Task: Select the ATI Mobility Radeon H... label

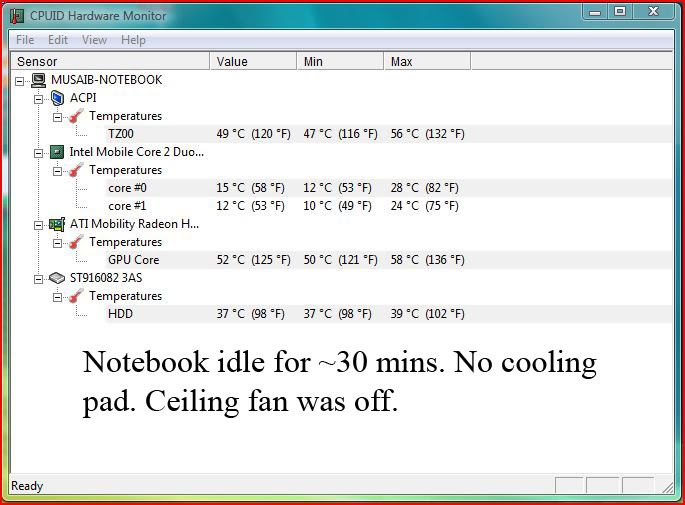Action: coord(135,224)
